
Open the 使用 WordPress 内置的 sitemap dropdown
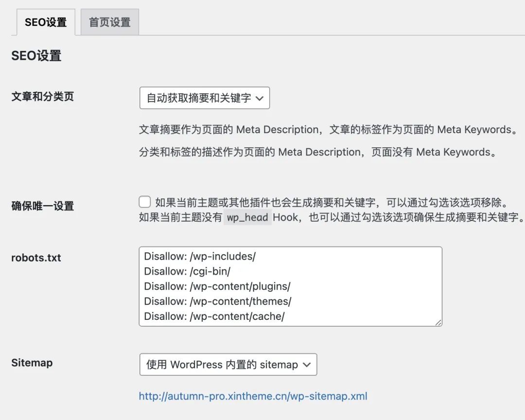228,365
